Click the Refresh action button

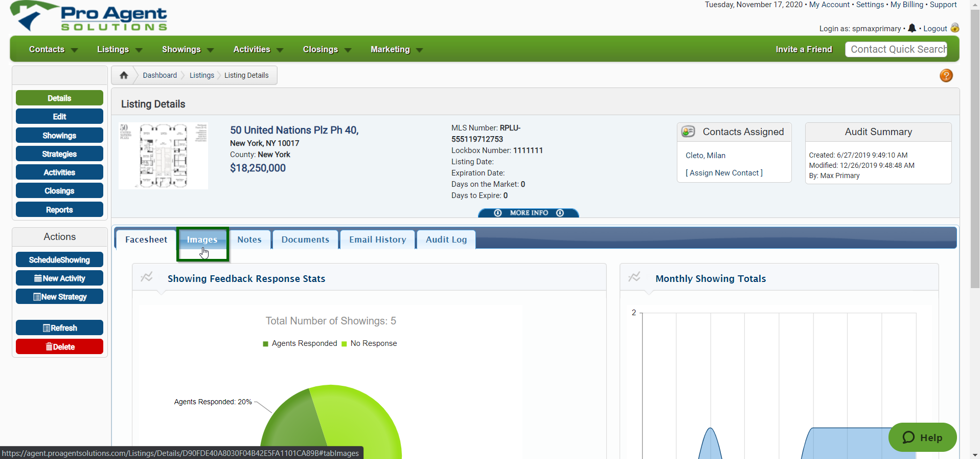click(x=59, y=327)
